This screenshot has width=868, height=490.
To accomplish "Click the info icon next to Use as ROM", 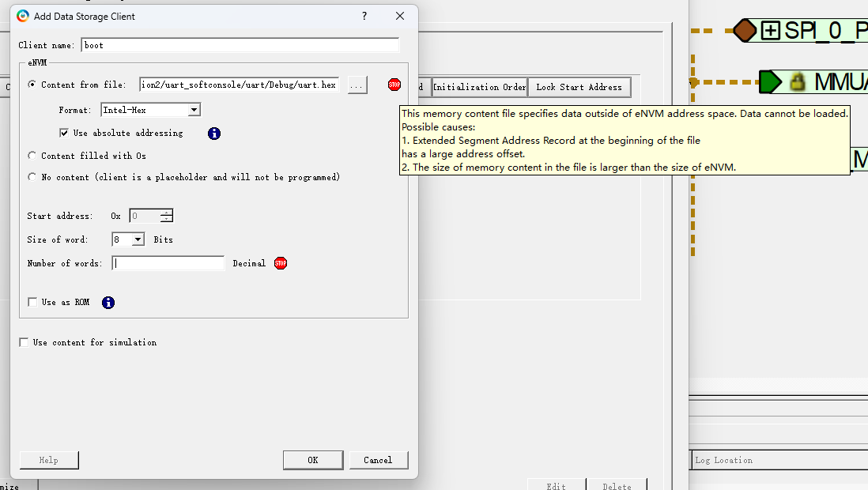I will pos(108,303).
